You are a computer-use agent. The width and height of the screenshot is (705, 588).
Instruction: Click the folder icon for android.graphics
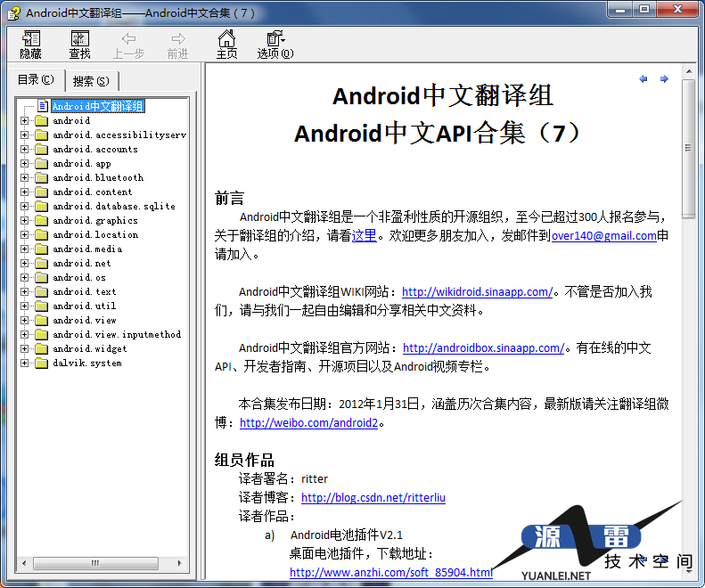pos(42,221)
